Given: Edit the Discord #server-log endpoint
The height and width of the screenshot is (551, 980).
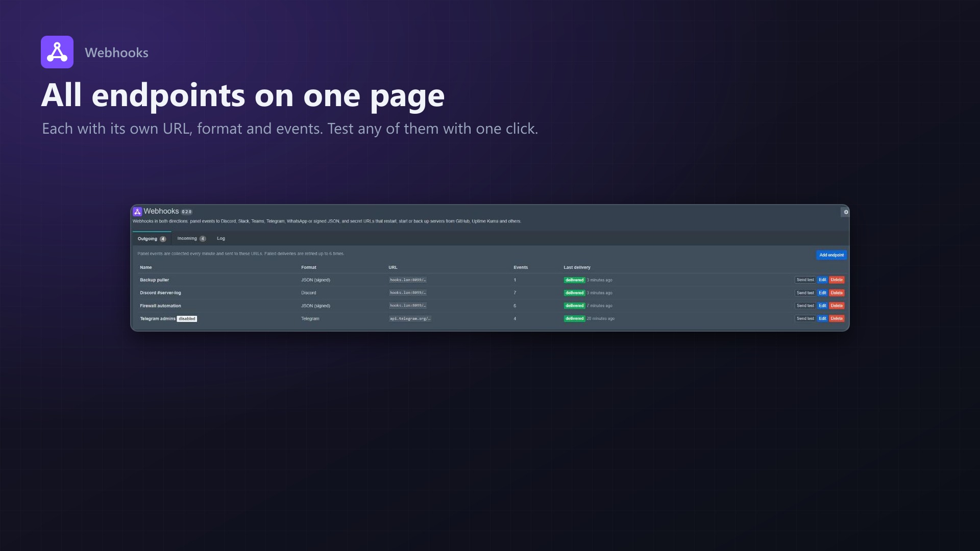Looking at the screenshot, I should 822,293.
